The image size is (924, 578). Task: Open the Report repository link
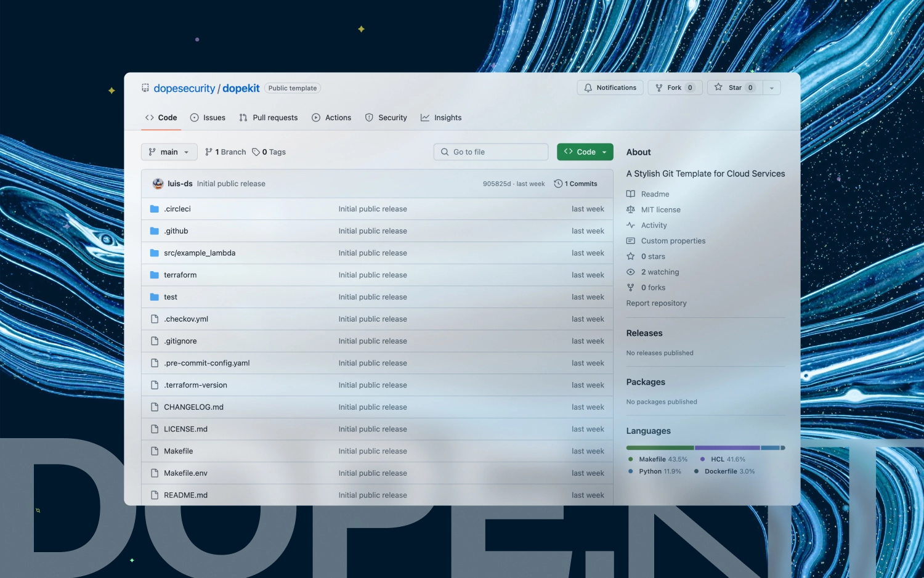656,303
